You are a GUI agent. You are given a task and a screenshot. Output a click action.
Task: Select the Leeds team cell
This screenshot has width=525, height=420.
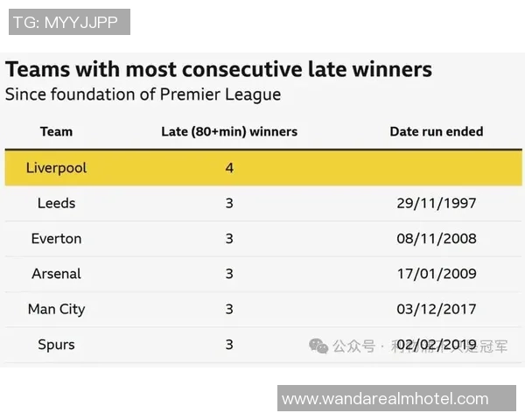pyautogui.click(x=56, y=203)
